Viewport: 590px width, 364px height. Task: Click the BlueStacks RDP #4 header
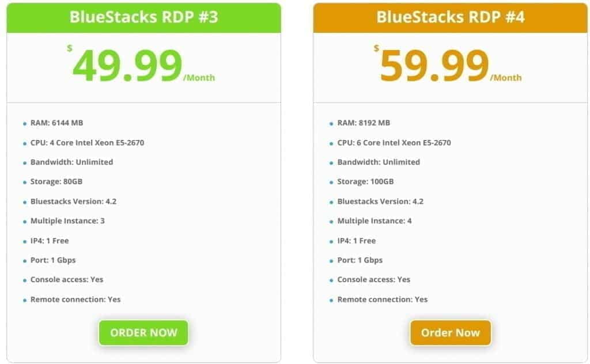(x=450, y=17)
